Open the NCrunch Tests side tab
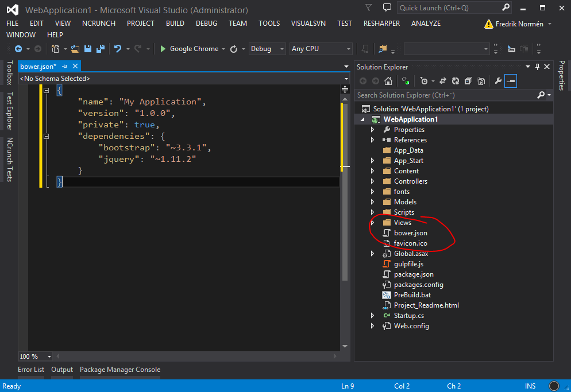This screenshot has width=571, height=392. (9, 160)
